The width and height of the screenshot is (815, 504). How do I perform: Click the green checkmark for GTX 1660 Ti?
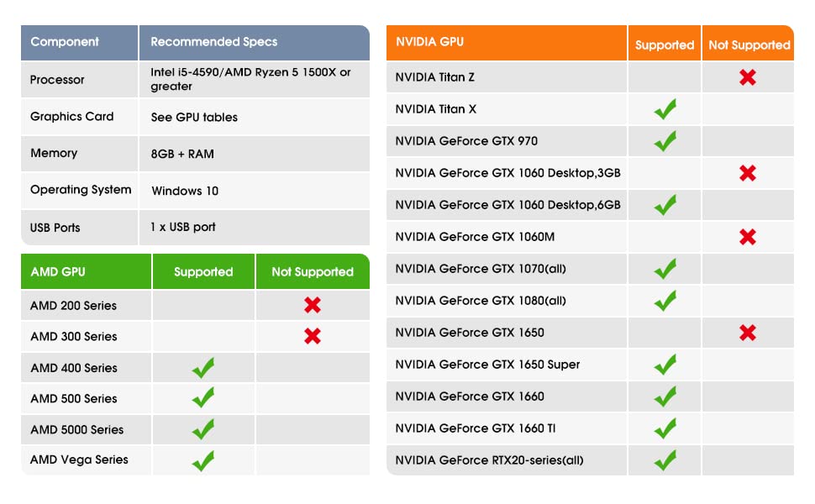click(x=665, y=428)
